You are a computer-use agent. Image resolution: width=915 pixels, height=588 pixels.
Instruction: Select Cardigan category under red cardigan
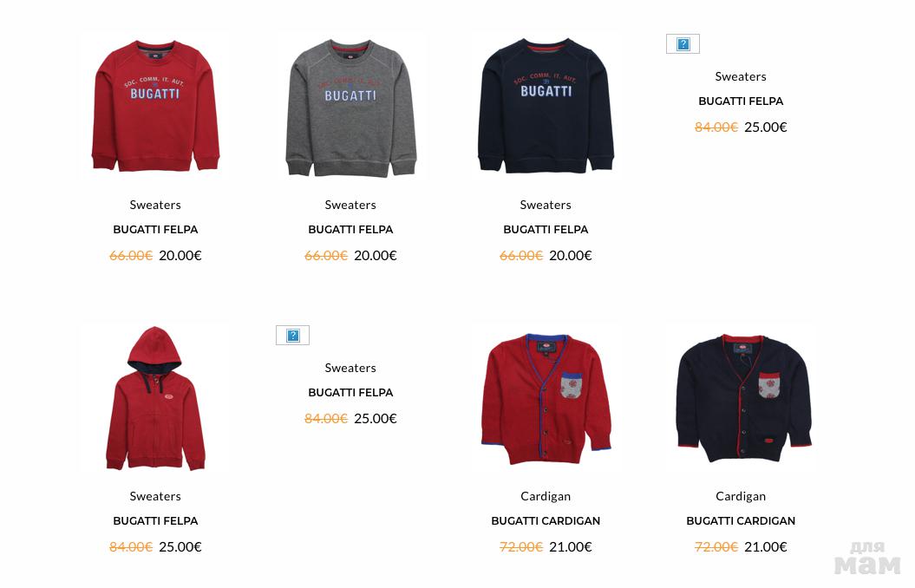pos(546,496)
